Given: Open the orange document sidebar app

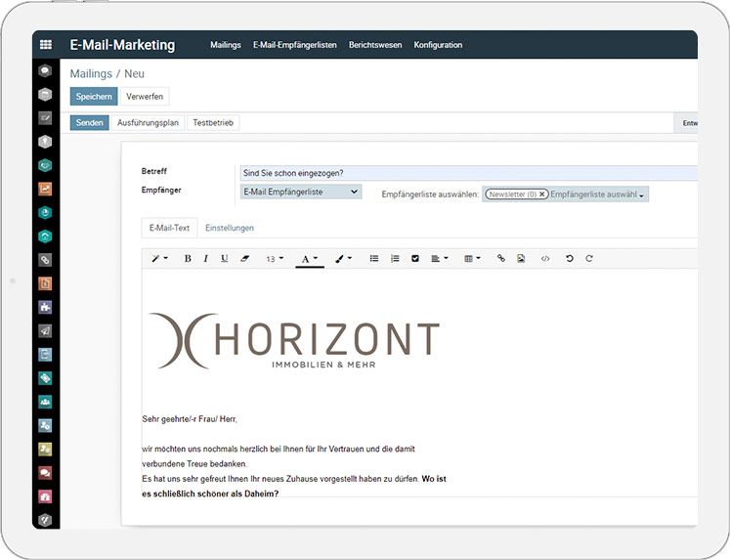Looking at the screenshot, I should 45,283.
